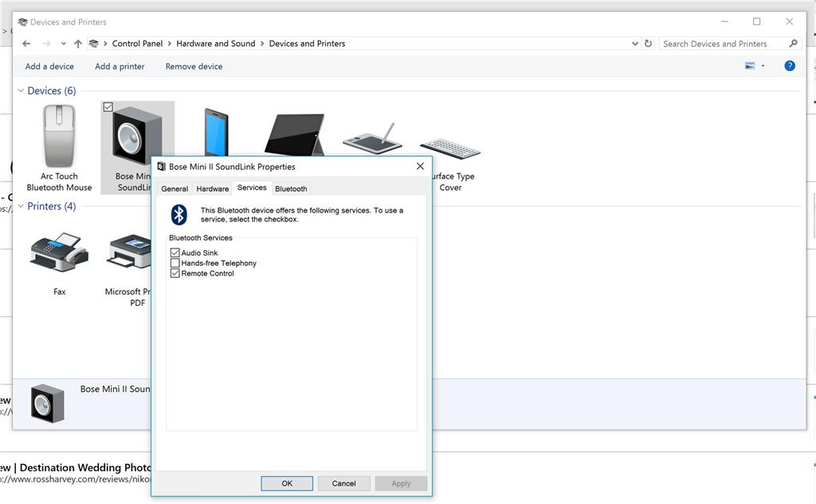816x504 pixels.
Task: Click the Cancel button
Action: tap(344, 483)
